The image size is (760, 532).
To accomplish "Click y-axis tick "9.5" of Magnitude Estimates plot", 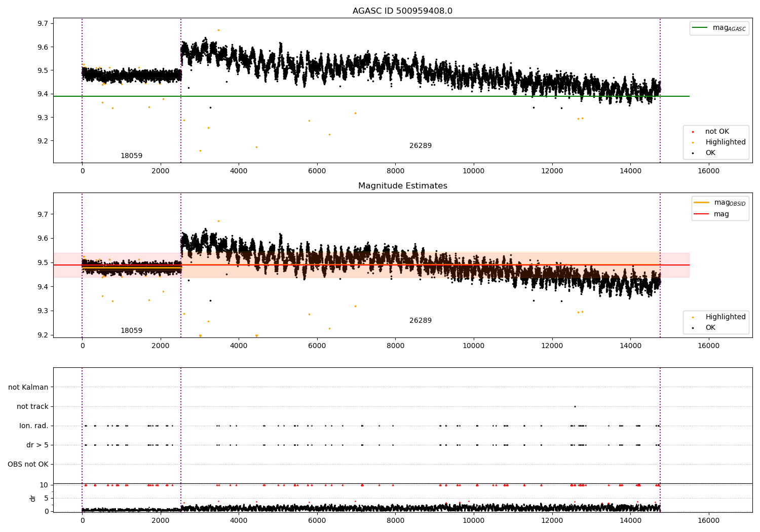I will pyautogui.click(x=43, y=262).
